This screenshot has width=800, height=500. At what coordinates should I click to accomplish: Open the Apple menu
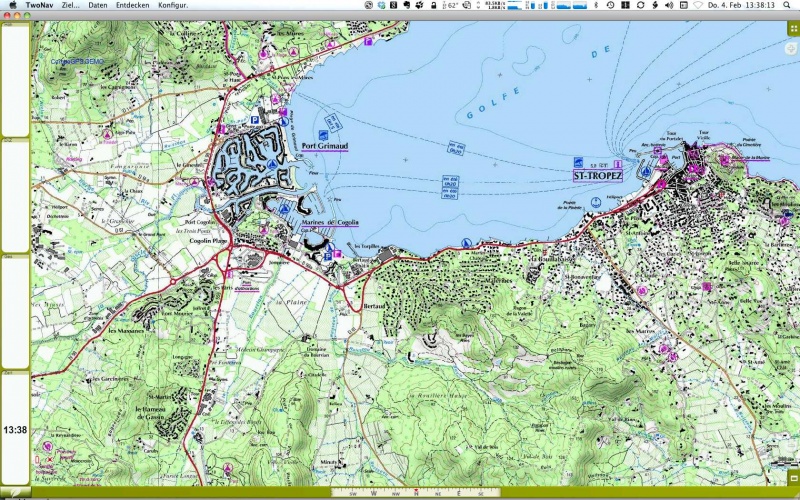pos(13,5)
